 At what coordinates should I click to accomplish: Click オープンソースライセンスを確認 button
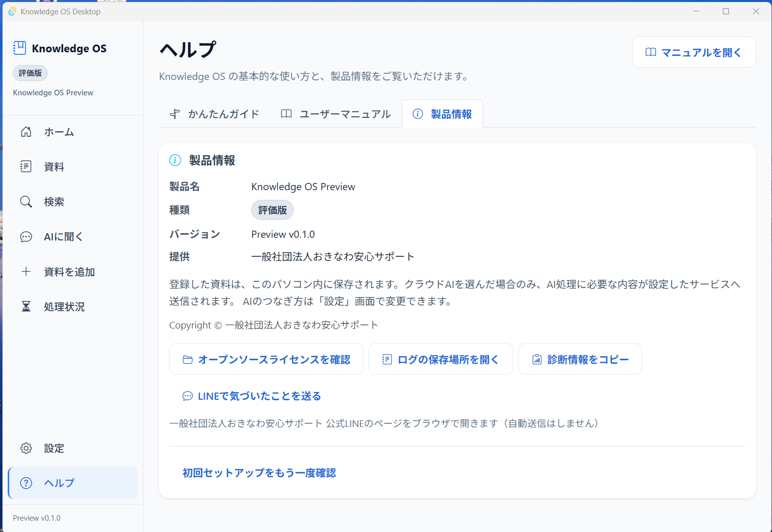point(266,359)
